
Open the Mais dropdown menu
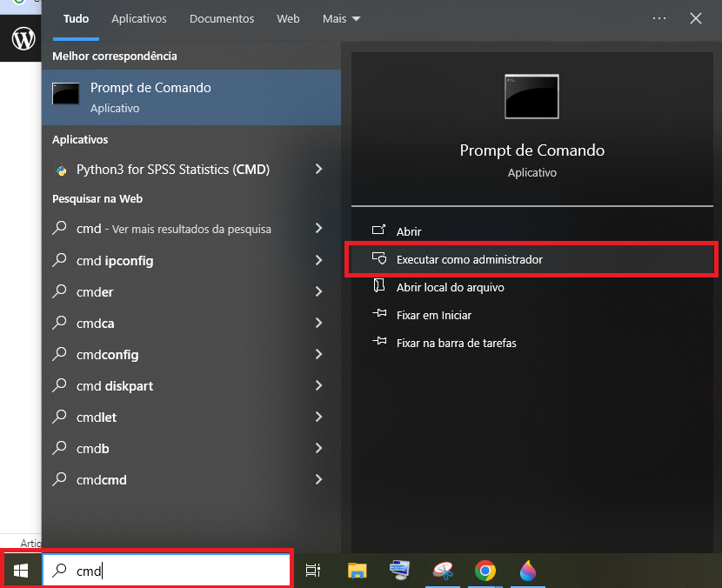341,19
